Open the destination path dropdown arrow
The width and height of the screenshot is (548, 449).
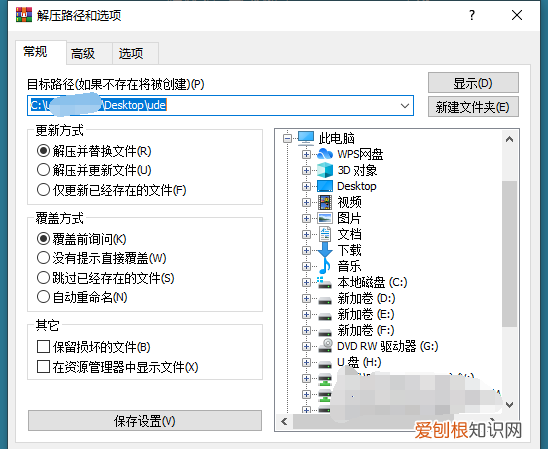click(405, 106)
